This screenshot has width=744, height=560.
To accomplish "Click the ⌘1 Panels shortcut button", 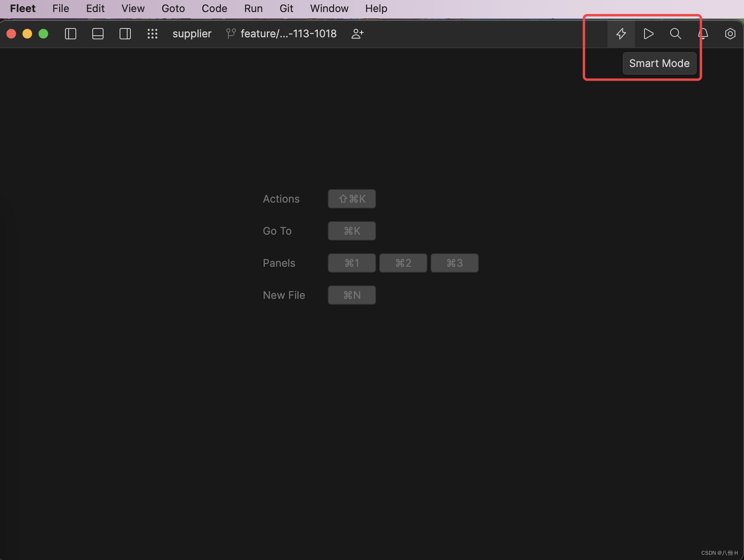I will pos(352,263).
